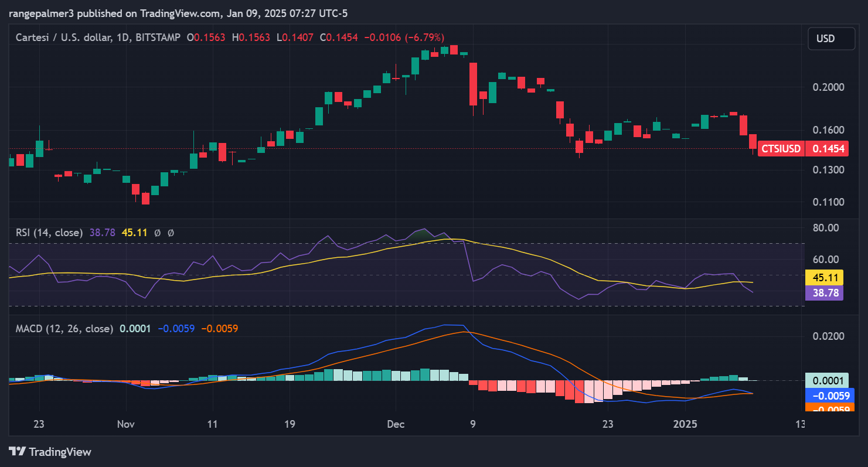Screen dimensions: 868x467
Task: Click the MACD histogram value label 0.0001
Action: 826,380
